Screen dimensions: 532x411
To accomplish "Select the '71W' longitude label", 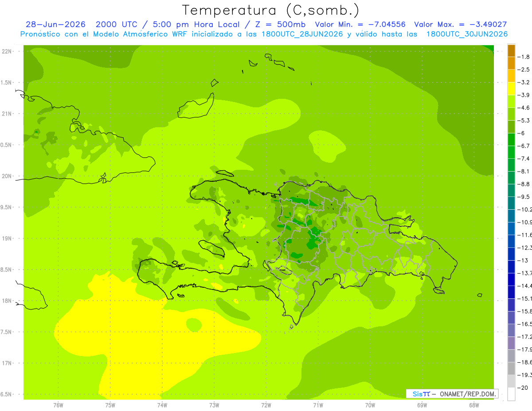I will pos(318,405).
